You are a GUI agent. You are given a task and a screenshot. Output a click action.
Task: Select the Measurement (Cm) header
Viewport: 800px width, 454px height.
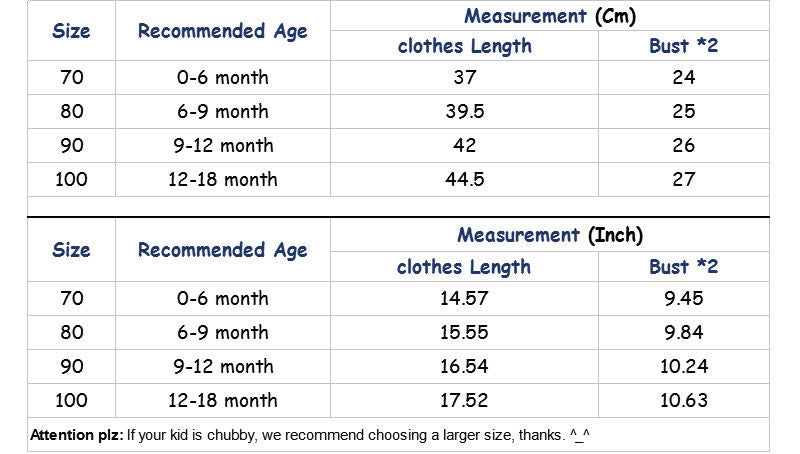coord(550,16)
